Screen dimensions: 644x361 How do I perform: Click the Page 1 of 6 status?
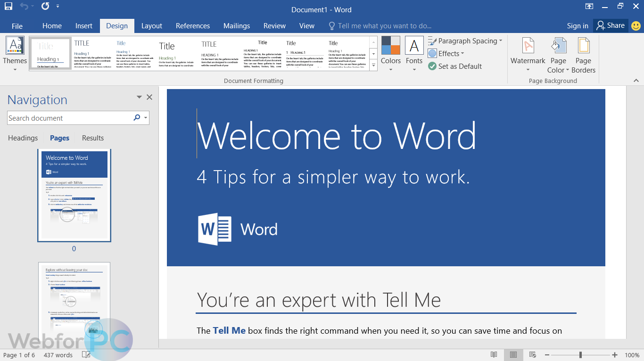tap(19, 355)
